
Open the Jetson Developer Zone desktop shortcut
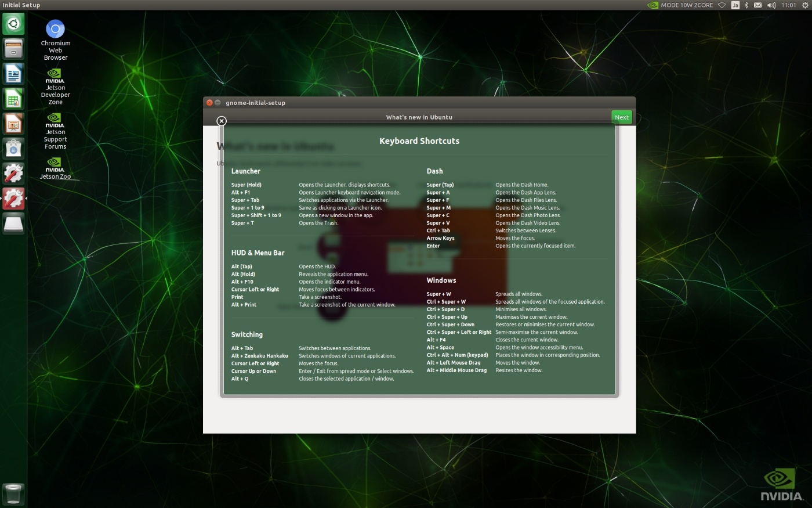point(55,87)
